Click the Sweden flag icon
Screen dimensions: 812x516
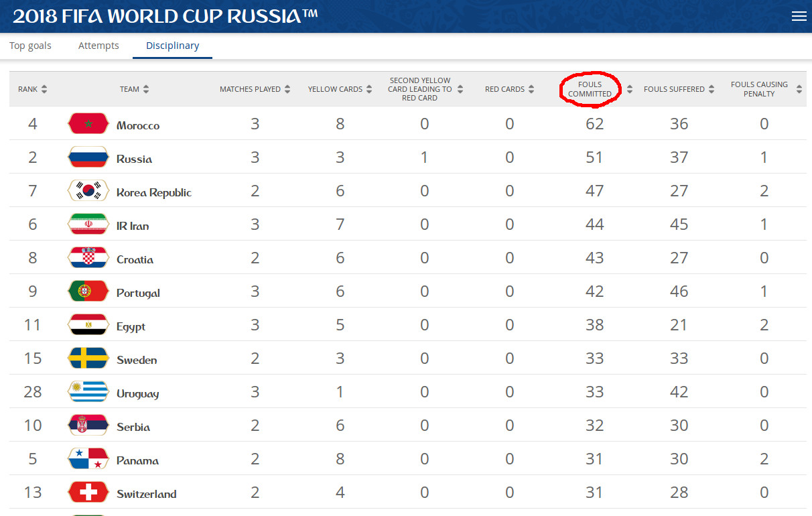click(x=88, y=359)
